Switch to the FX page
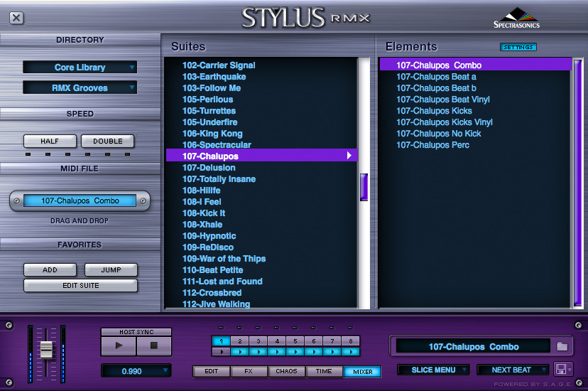The height and width of the screenshot is (391, 588). pyautogui.click(x=249, y=371)
